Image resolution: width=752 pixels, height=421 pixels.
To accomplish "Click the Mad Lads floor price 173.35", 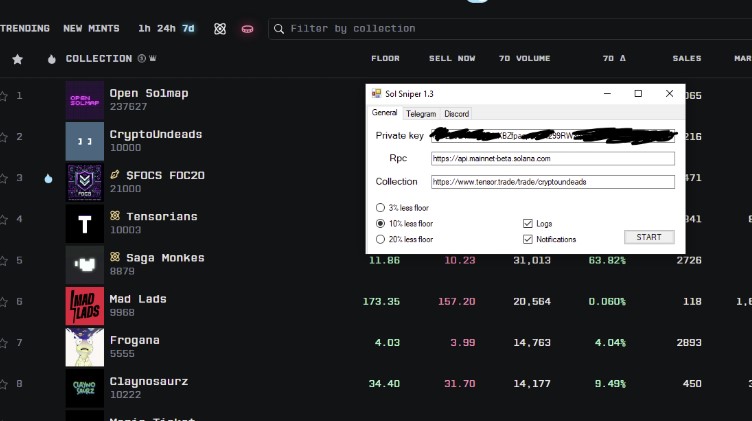I will click(381, 302).
